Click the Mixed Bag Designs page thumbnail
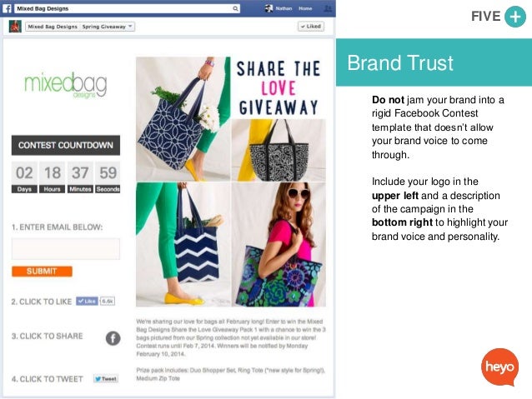532x399 pixels. click(15, 26)
